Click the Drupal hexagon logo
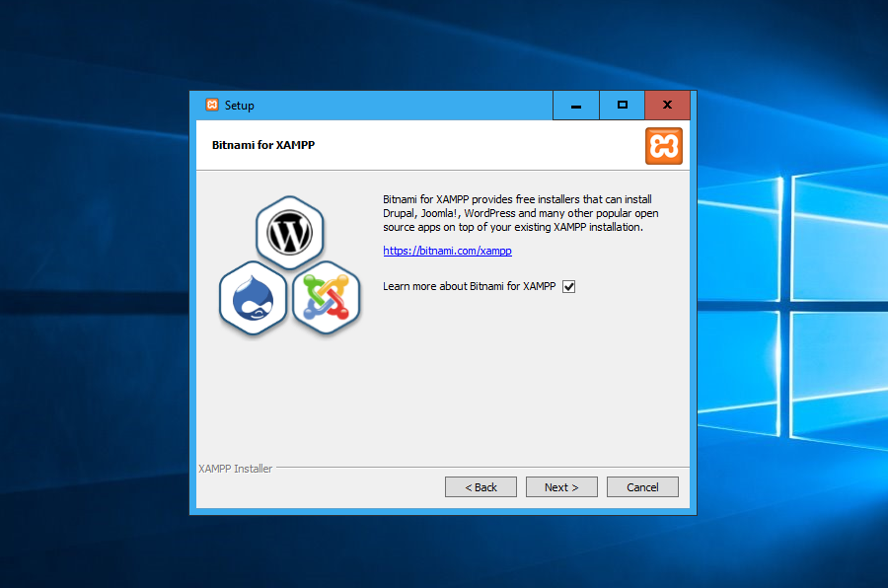Image resolution: width=888 pixels, height=588 pixels. (x=253, y=298)
